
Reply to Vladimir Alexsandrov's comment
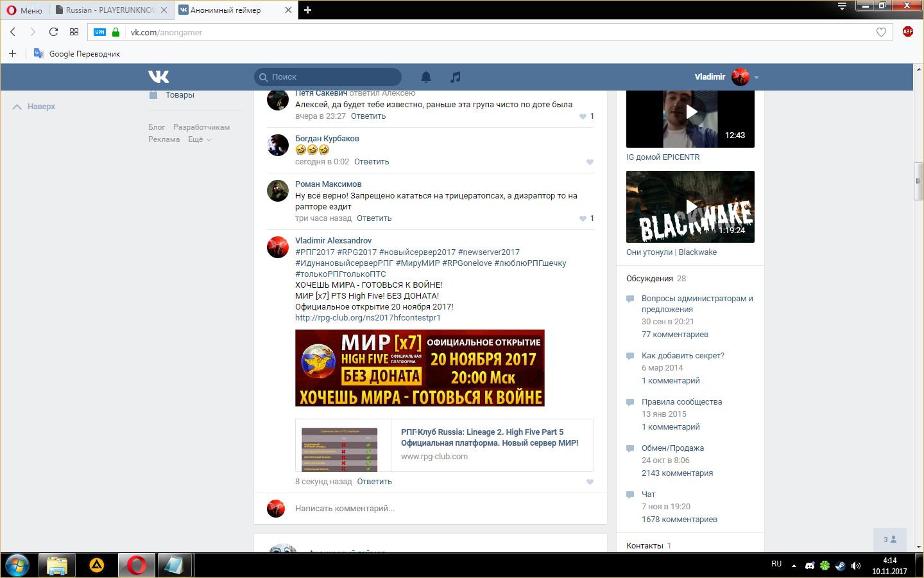point(374,482)
